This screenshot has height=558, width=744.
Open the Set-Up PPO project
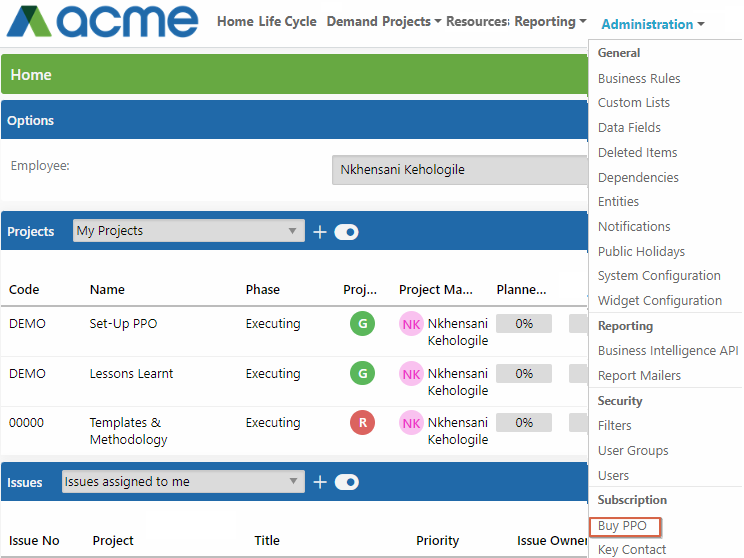123,324
